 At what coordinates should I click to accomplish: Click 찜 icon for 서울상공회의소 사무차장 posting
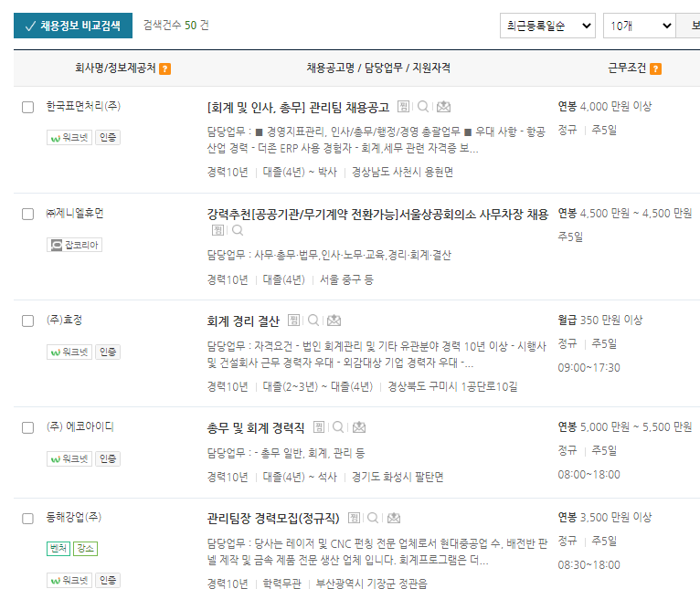[217, 230]
